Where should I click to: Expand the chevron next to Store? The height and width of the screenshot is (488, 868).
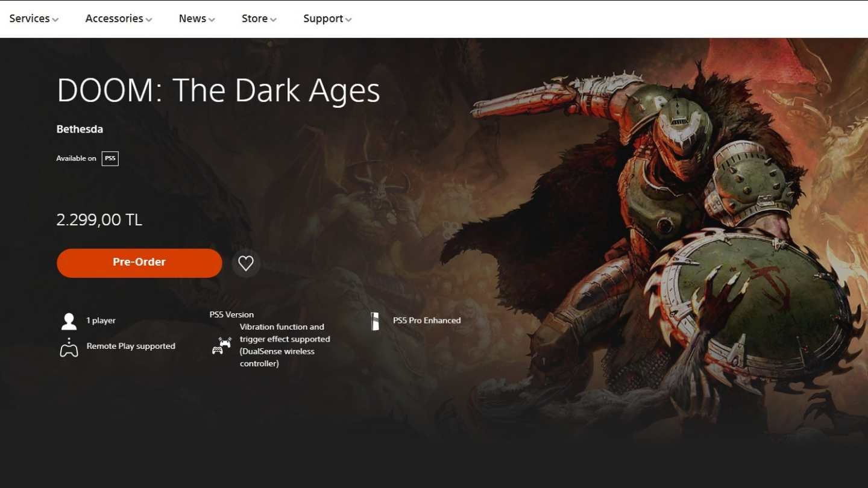(x=274, y=20)
